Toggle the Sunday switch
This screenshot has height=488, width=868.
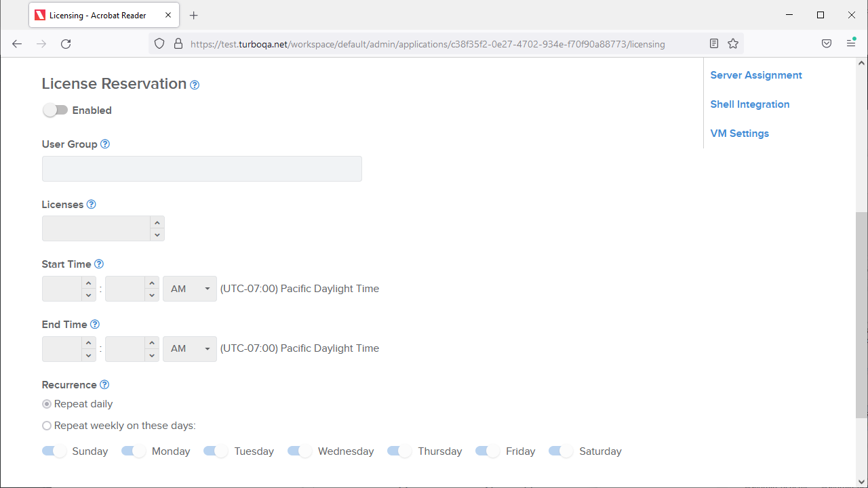pyautogui.click(x=55, y=451)
